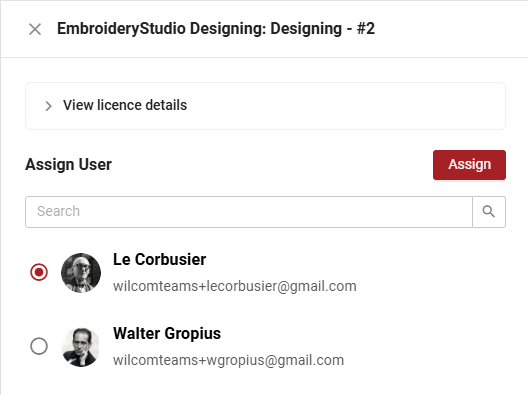Click the wilcomteams+wgropius@gmail.com email text
The image size is (528, 395).
229,360
